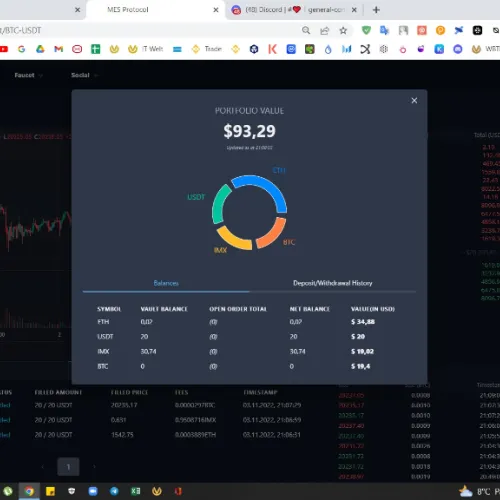Click the share page icon

click(x=324, y=31)
